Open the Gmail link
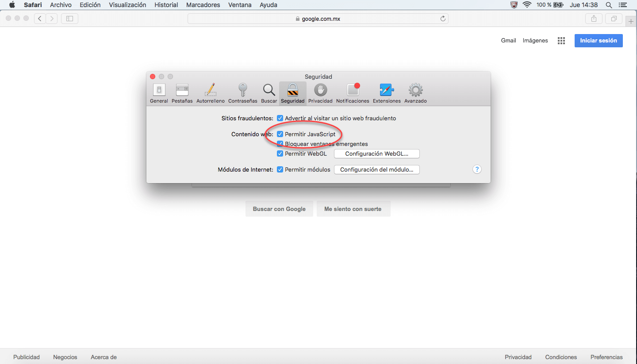 tap(508, 40)
